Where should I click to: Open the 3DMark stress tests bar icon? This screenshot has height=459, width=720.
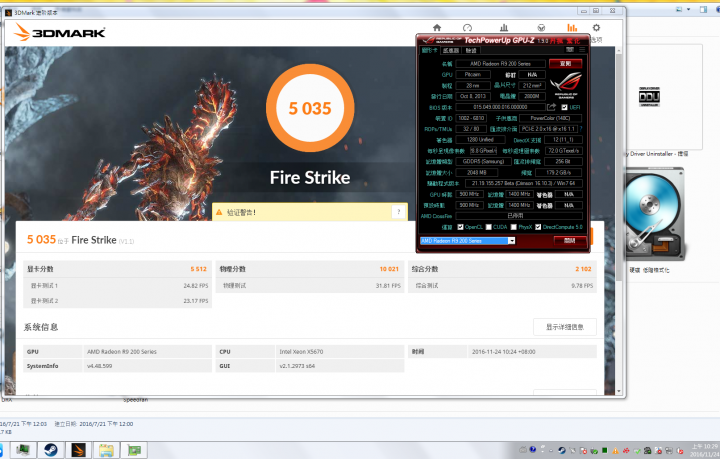point(504,28)
